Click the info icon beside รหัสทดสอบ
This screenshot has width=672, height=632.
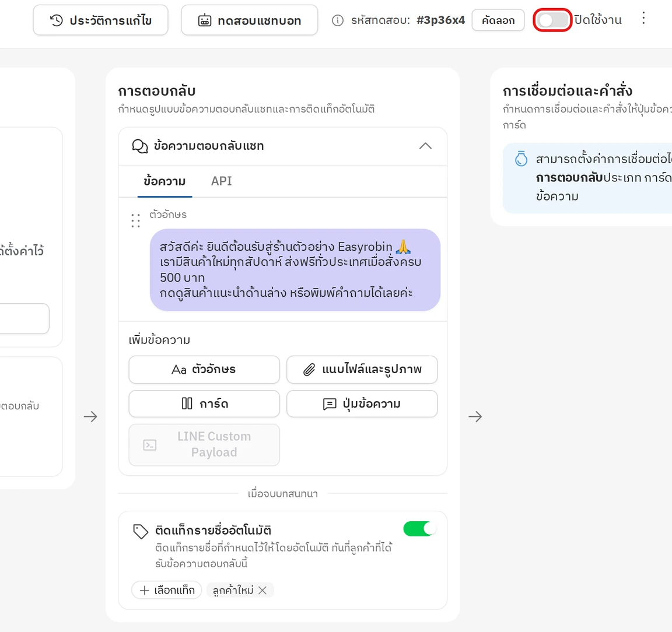click(338, 20)
